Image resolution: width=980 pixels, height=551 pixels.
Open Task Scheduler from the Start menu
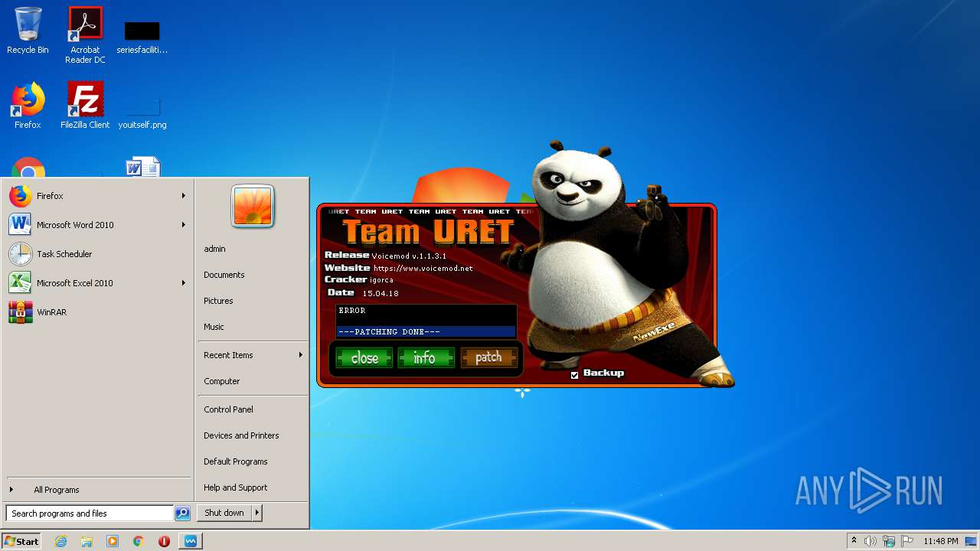[97, 254]
